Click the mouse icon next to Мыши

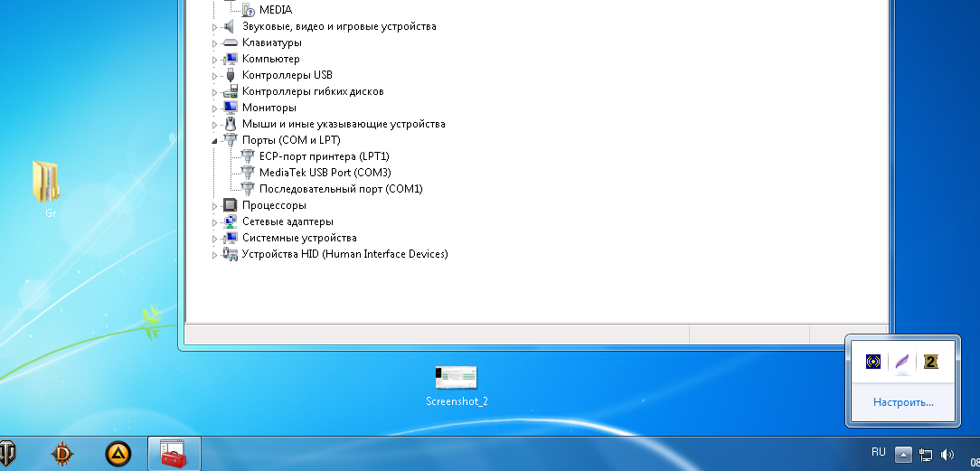tap(230, 124)
